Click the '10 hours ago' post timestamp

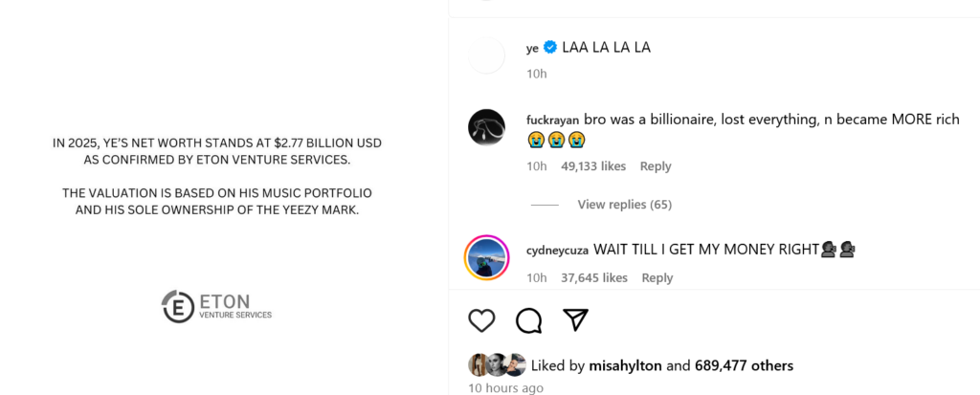pyautogui.click(x=505, y=387)
